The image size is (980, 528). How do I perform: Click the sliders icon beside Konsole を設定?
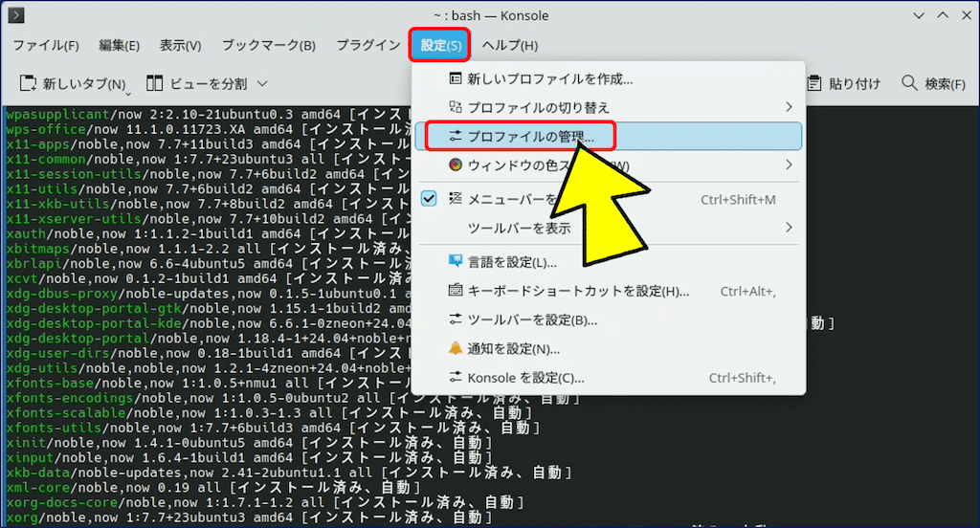pos(456,378)
